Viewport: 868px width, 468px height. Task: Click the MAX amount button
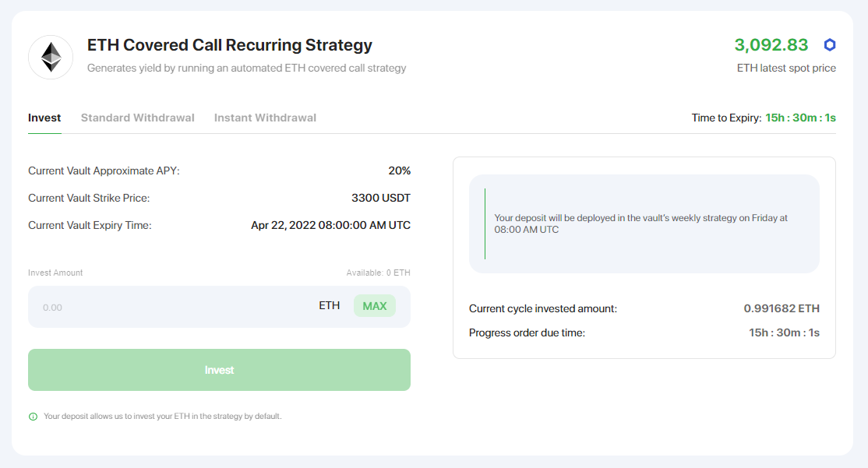click(375, 306)
